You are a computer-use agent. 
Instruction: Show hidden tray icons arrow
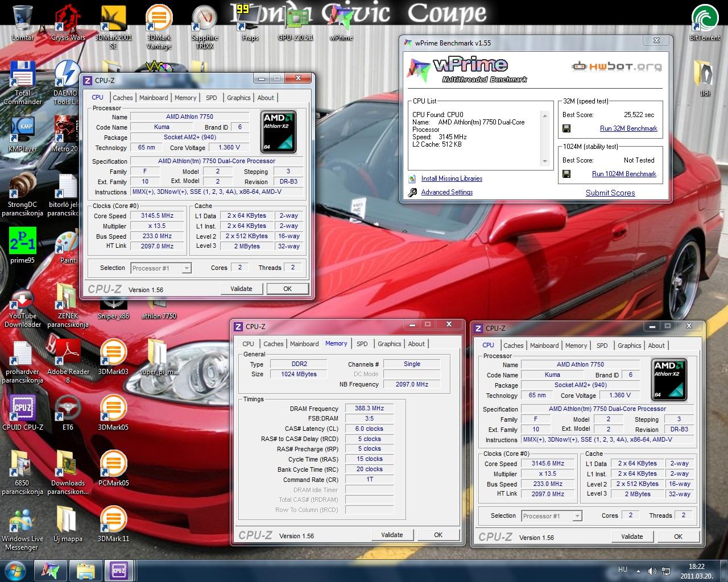tap(639, 571)
